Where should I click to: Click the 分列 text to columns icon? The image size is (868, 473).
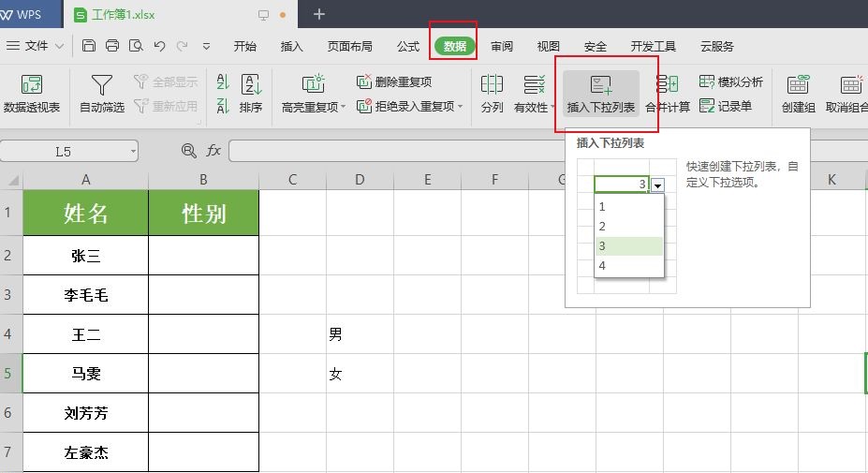tap(492, 85)
